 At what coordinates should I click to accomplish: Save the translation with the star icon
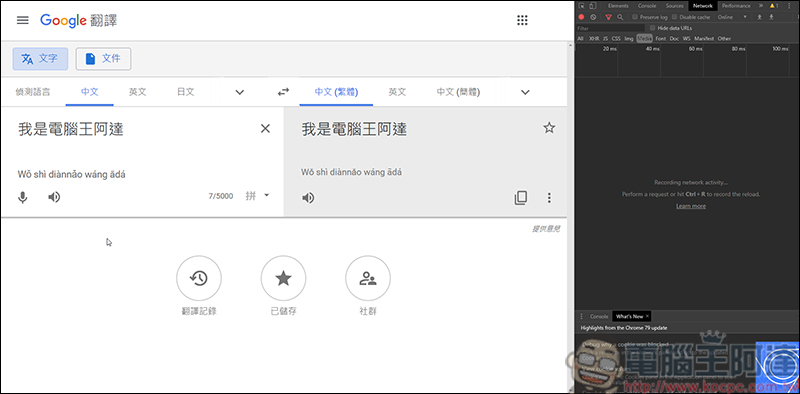point(549,128)
